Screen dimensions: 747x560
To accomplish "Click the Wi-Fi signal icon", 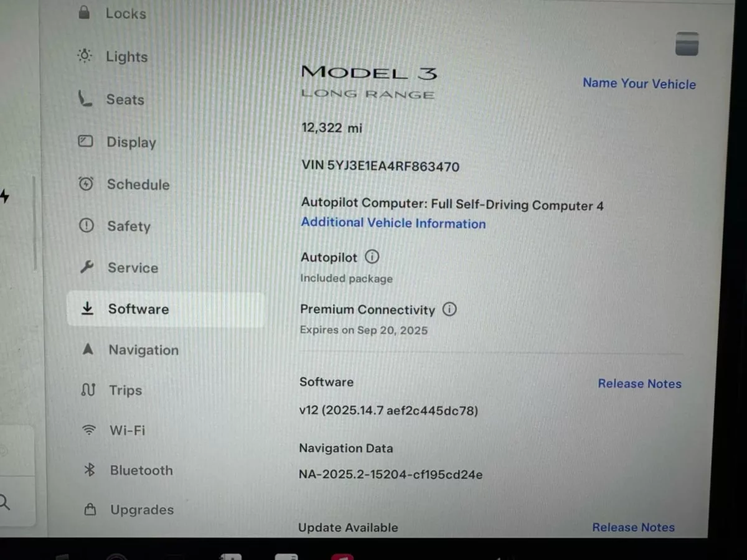I will (89, 430).
